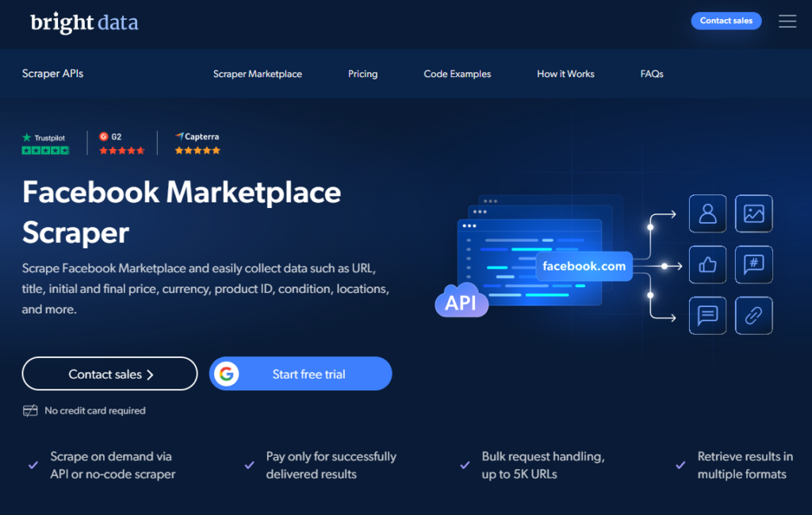
Task: Click the checkmark beside Pay only for
Action: [249, 465]
